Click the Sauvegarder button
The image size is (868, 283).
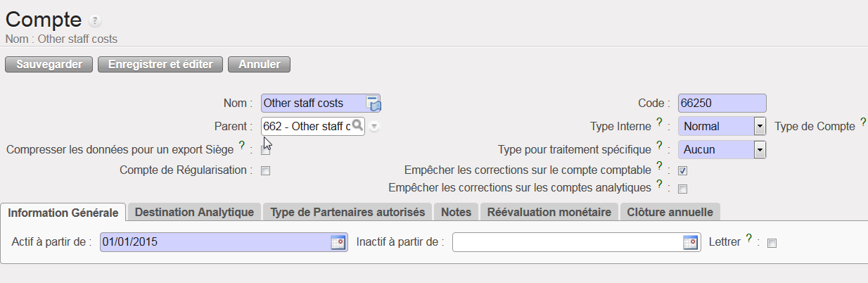click(49, 64)
